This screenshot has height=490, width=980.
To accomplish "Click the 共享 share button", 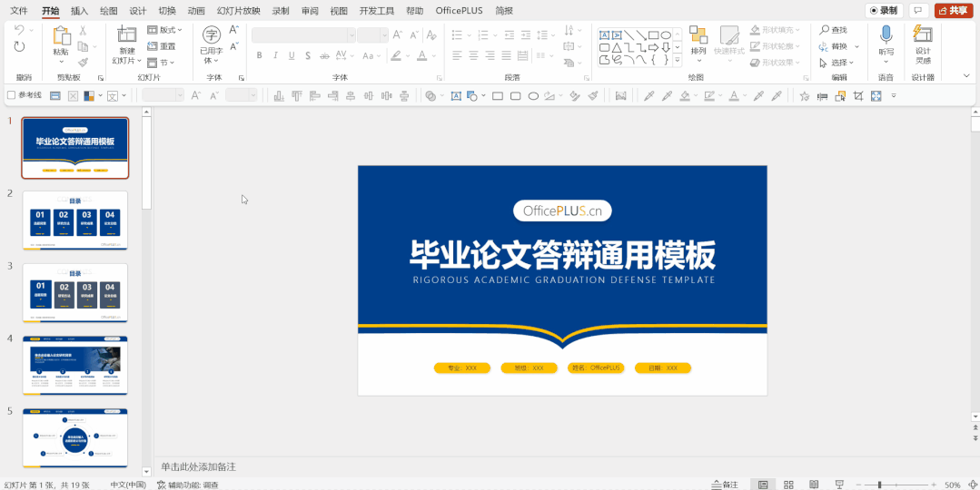I will 954,11.
